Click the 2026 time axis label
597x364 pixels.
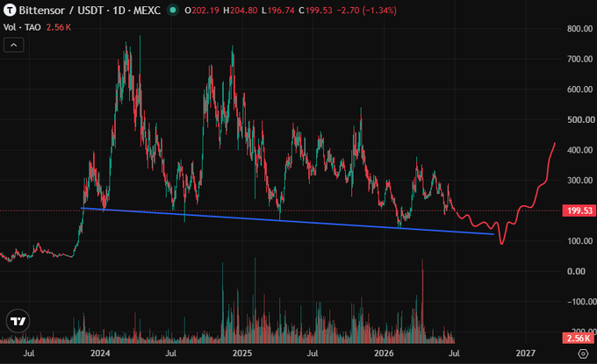(x=384, y=353)
